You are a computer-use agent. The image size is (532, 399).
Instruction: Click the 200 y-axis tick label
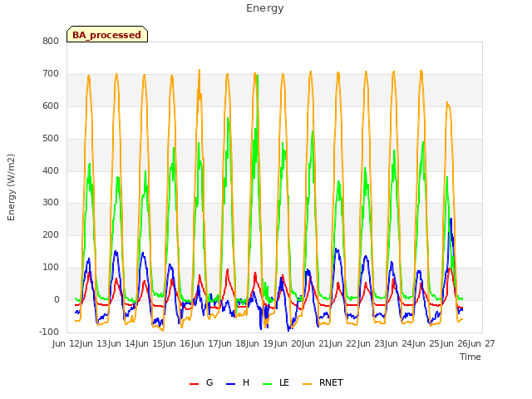pos(51,234)
